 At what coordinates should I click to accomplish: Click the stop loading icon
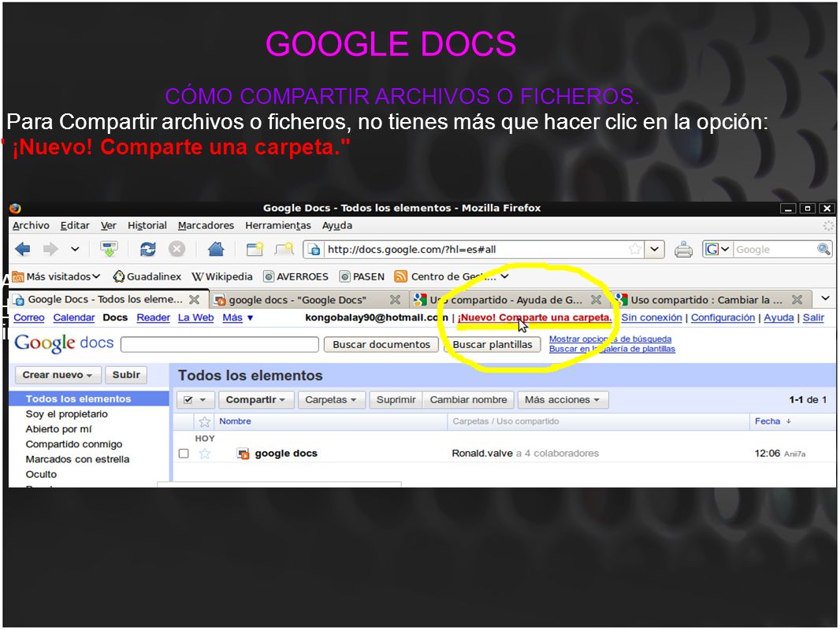pos(177,249)
